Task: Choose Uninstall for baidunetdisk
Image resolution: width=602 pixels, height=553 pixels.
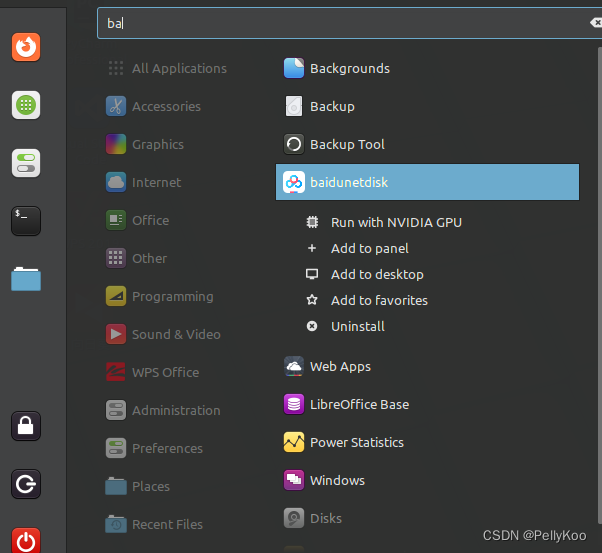Action: (x=346, y=326)
